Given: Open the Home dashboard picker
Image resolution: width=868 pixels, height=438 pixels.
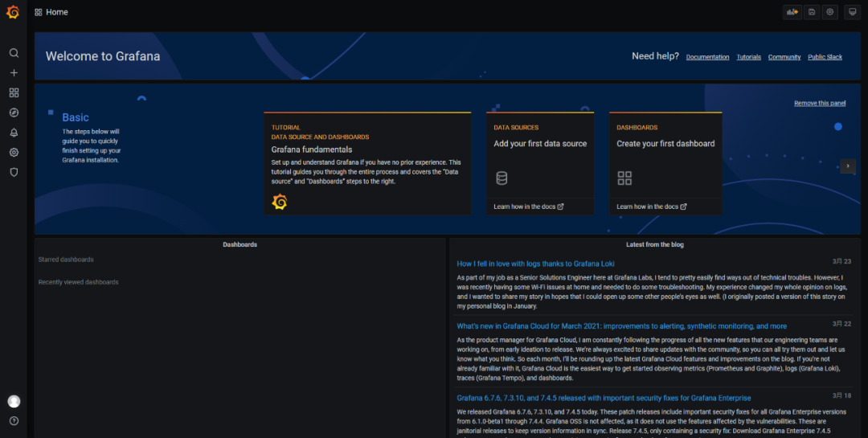Looking at the screenshot, I should (x=57, y=12).
